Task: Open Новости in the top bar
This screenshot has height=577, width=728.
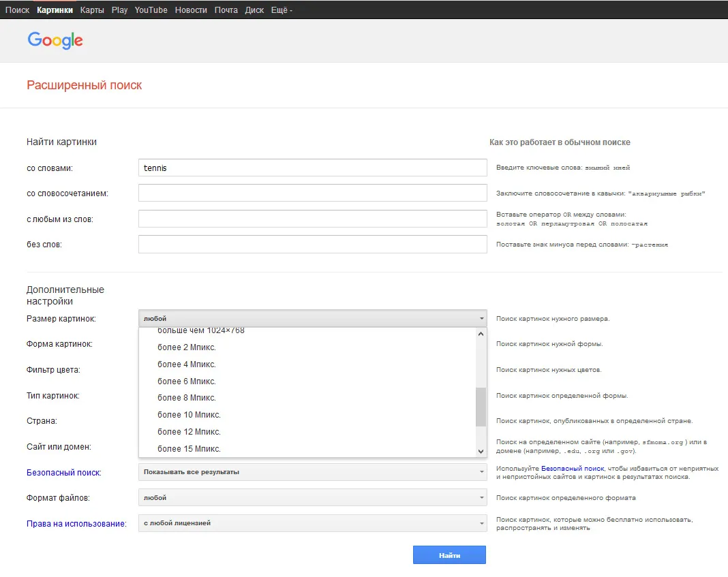Action: 191,10
